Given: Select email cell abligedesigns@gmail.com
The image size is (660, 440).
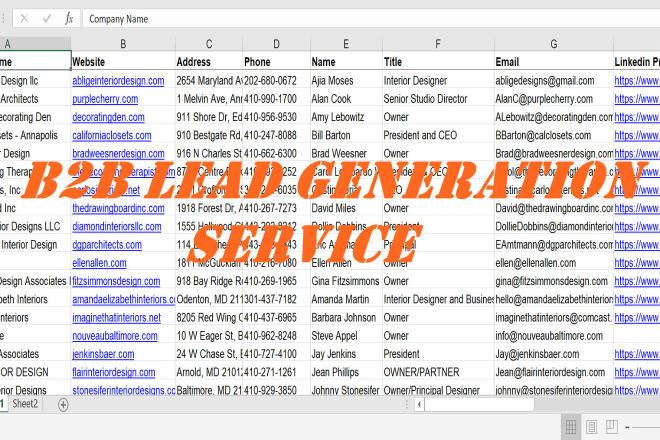Looking at the screenshot, I should click(554, 80).
